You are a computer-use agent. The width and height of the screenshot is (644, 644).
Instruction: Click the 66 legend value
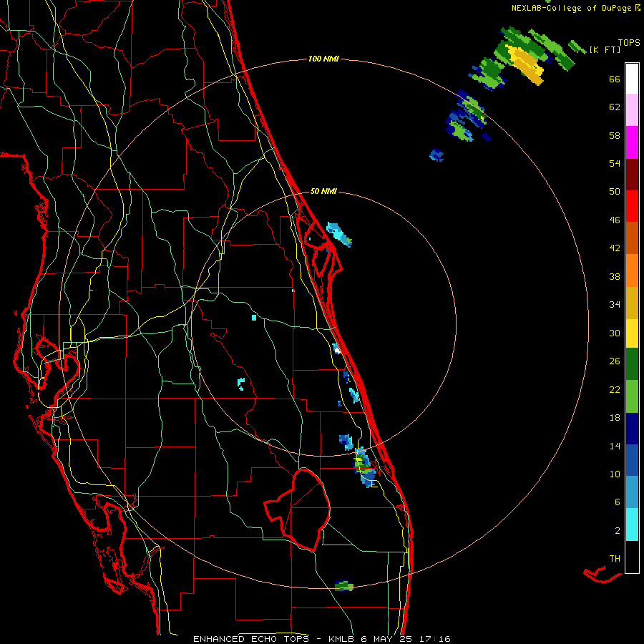(x=615, y=79)
